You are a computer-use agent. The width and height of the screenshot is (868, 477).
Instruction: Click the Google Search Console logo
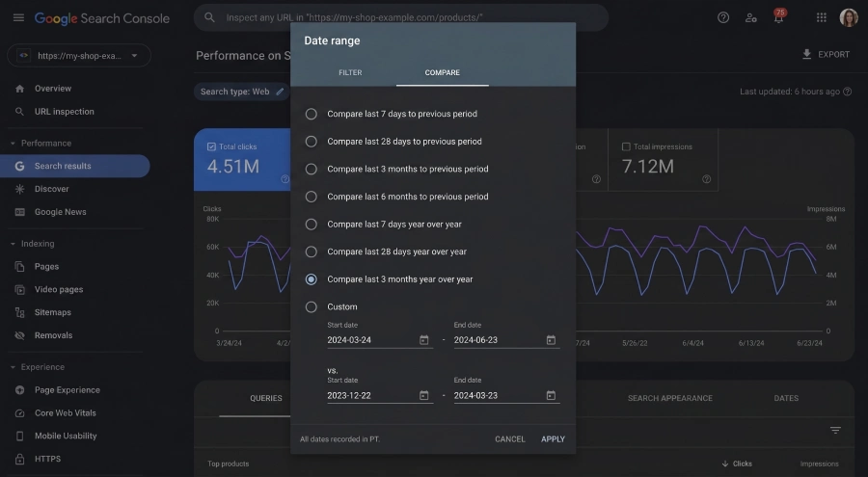102,18
